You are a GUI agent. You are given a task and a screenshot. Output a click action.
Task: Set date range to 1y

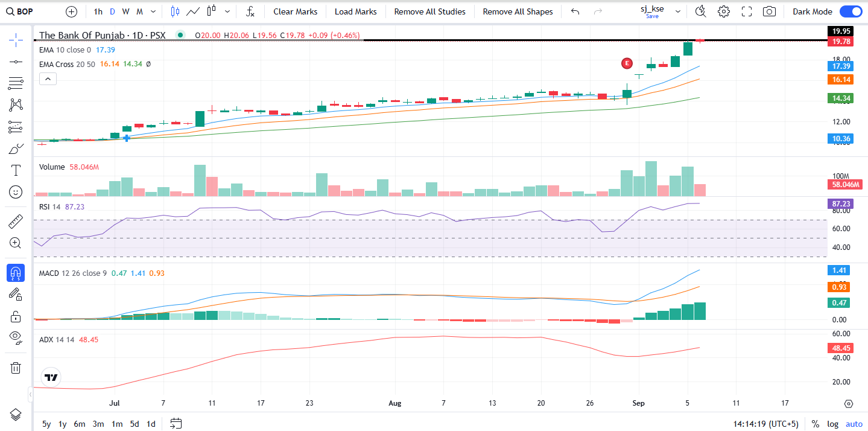pos(63,424)
